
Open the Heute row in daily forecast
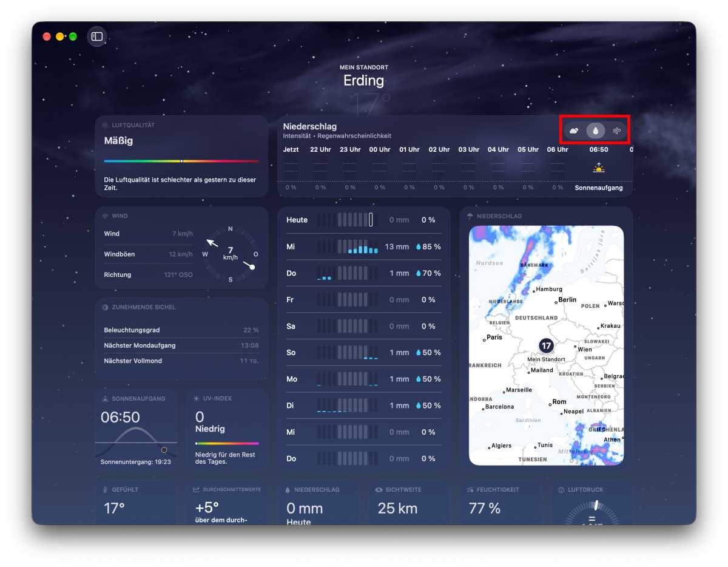point(364,220)
